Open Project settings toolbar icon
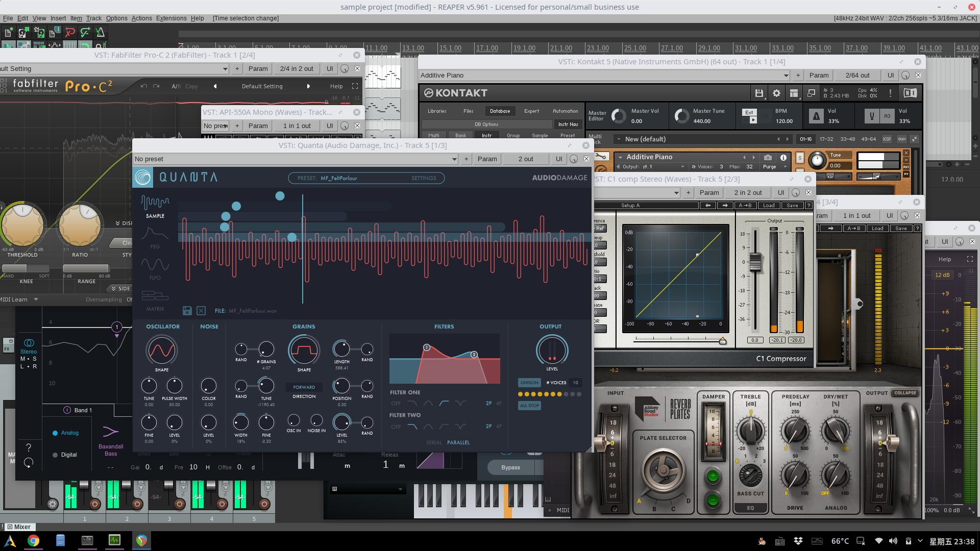The width and height of the screenshot is (980, 551). [54, 33]
